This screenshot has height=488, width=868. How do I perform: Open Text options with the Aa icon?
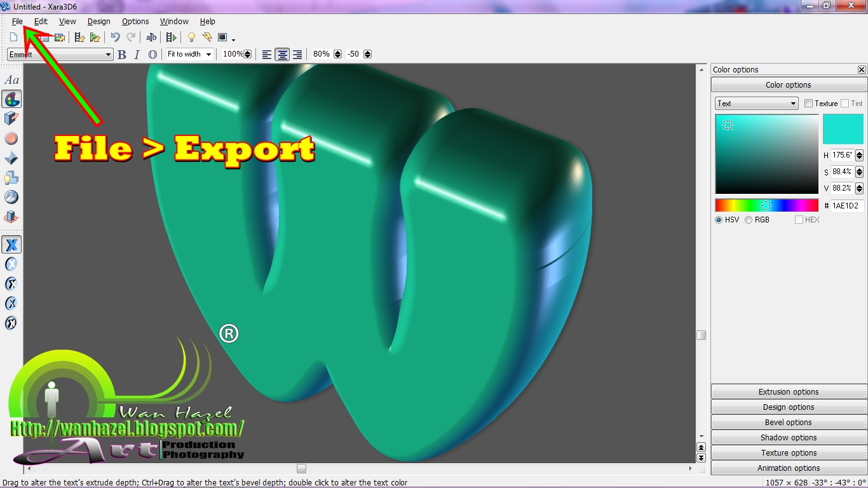pyautogui.click(x=11, y=80)
